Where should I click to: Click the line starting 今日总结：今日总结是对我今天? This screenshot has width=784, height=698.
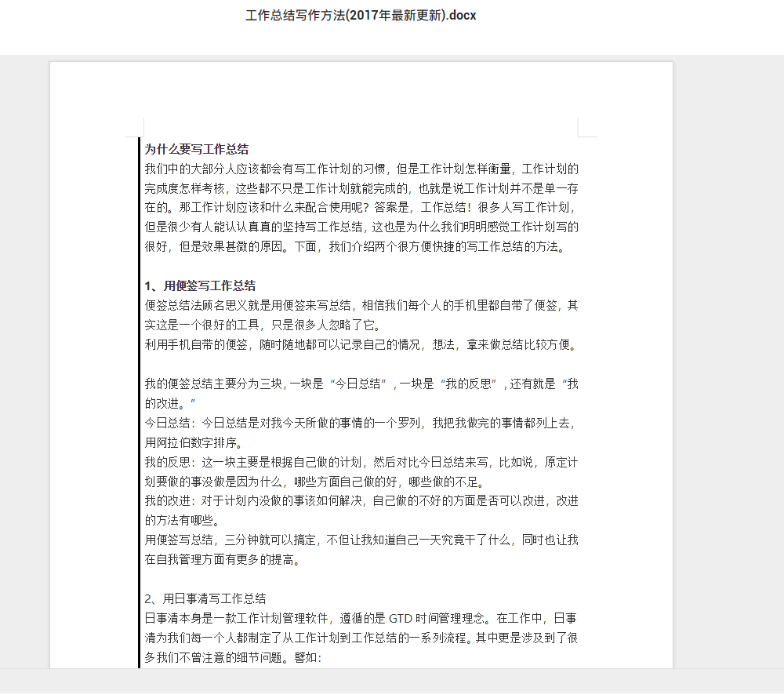pos(361,423)
